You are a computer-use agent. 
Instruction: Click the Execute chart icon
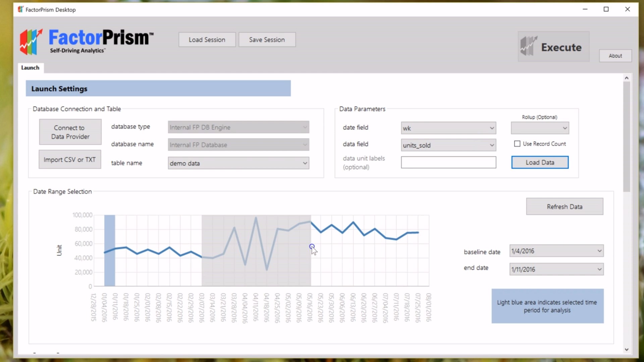(x=529, y=47)
